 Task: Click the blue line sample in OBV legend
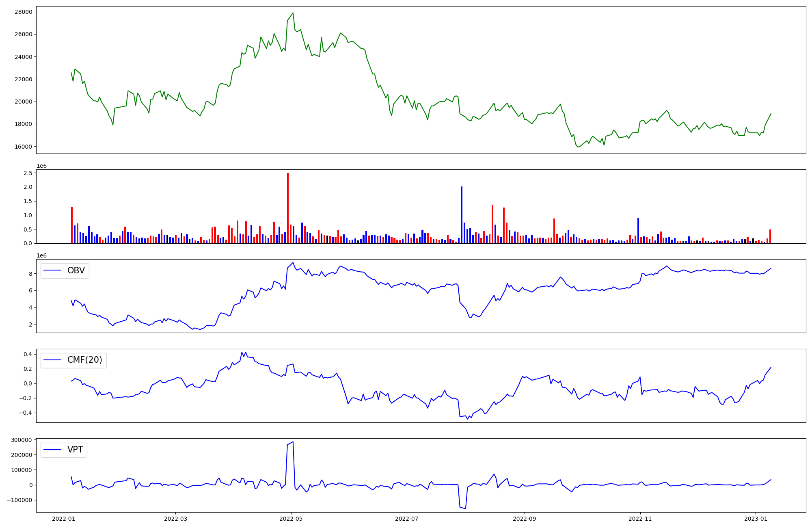(x=52, y=270)
